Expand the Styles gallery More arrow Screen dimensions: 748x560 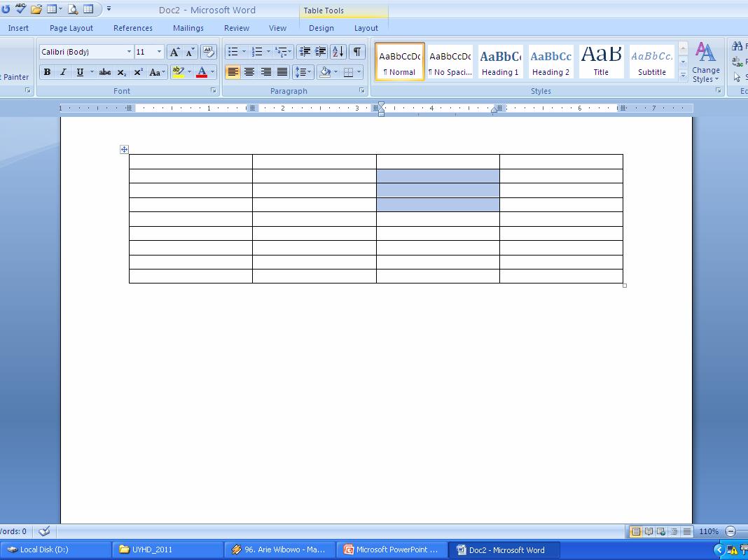(x=683, y=75)
